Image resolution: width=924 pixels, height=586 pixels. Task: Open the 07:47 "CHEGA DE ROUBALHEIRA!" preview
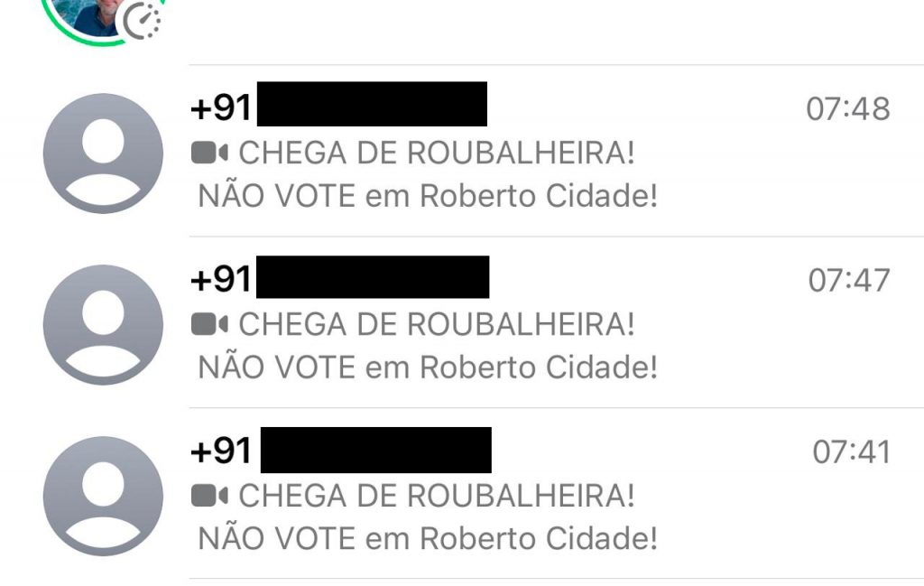pos(436,324)
